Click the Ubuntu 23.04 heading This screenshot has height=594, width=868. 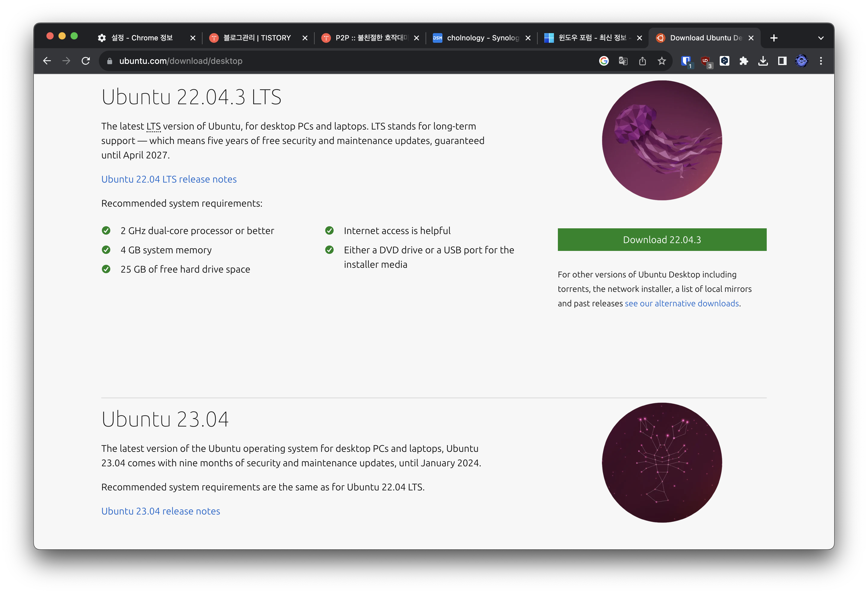(165, 419)
